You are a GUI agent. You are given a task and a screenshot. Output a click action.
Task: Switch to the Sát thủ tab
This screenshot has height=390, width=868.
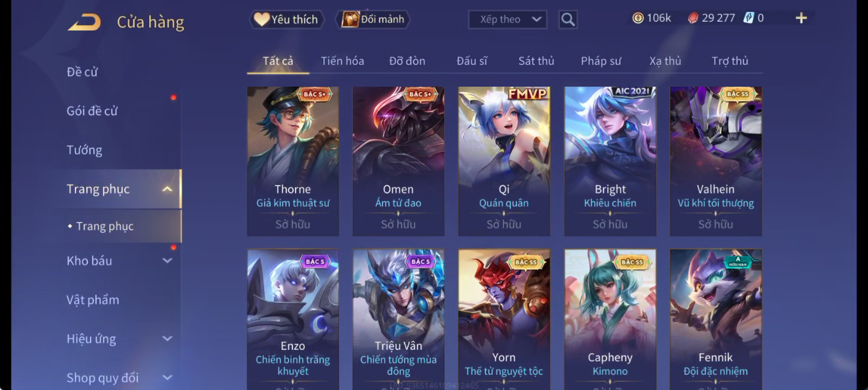click(536, 61)
